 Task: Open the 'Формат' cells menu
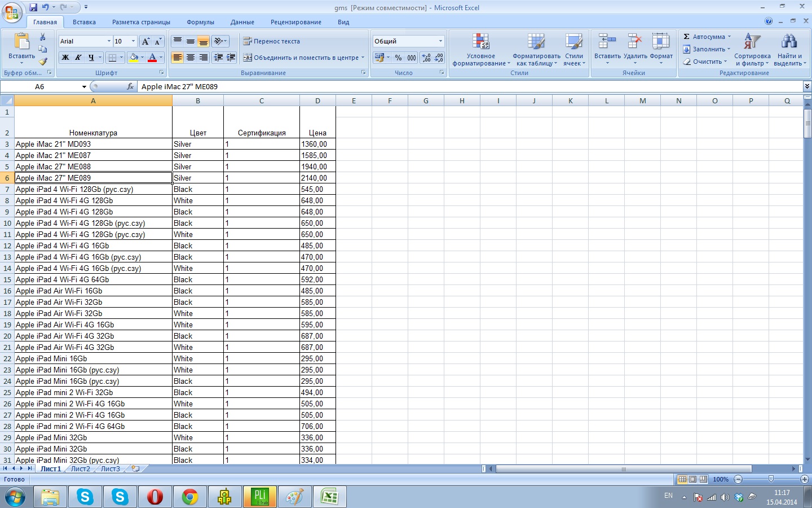[661, 50]
